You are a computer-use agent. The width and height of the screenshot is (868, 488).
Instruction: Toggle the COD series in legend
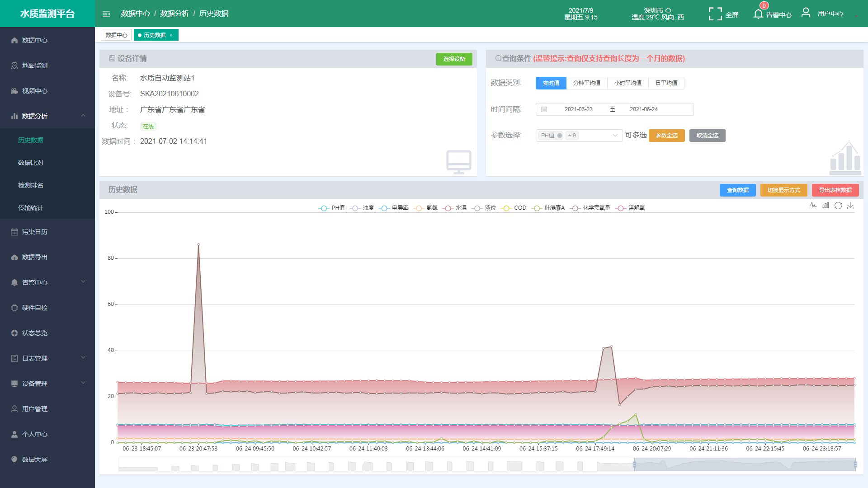click(514, 208)
